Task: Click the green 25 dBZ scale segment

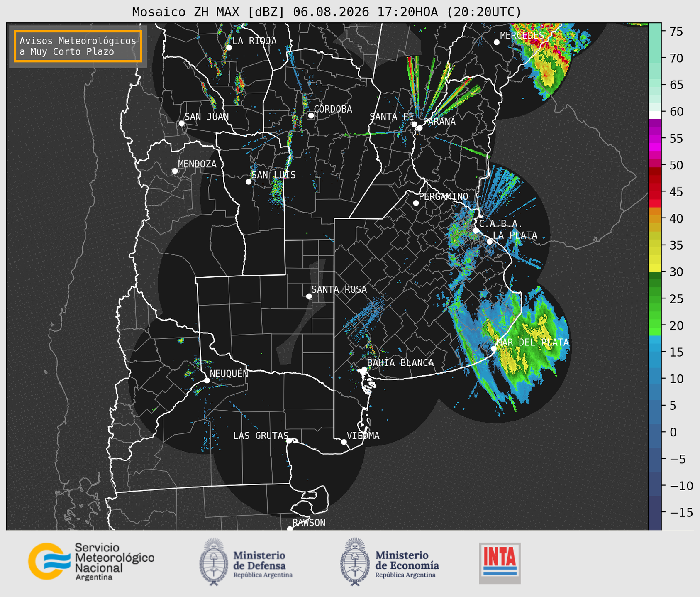Action: point(655,298)
